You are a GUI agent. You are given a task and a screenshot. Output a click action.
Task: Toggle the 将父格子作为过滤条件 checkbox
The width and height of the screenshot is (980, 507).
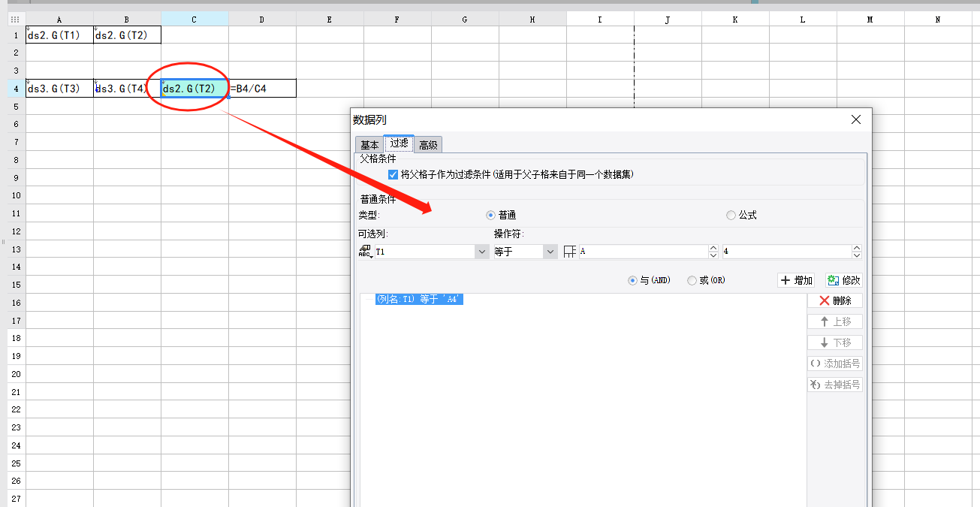tap(393, 174)
